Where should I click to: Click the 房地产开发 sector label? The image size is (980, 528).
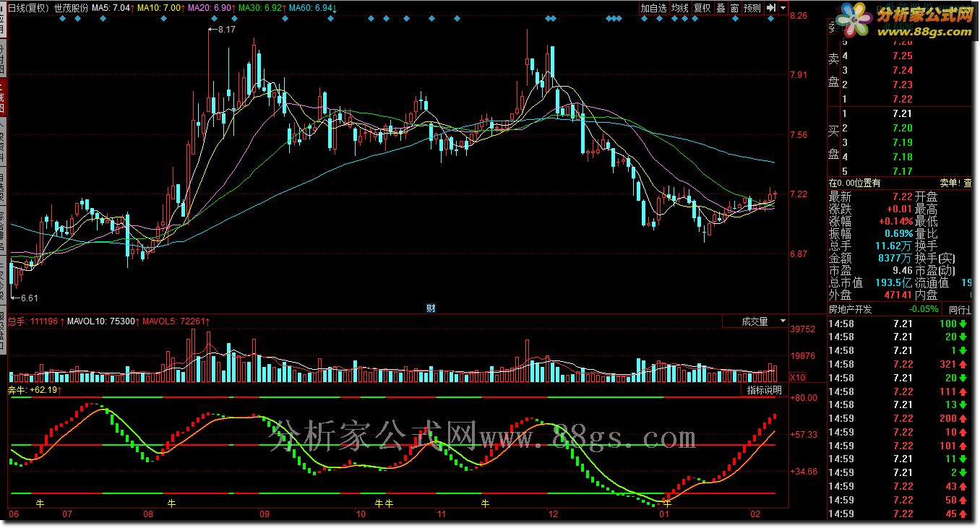(x=850, y=309)
